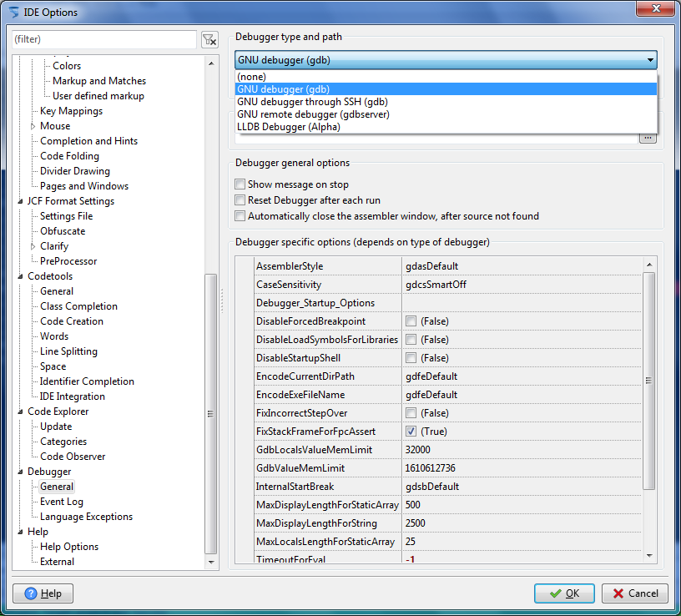
Task: Click into the filter input field
Action: coord(104,39)
